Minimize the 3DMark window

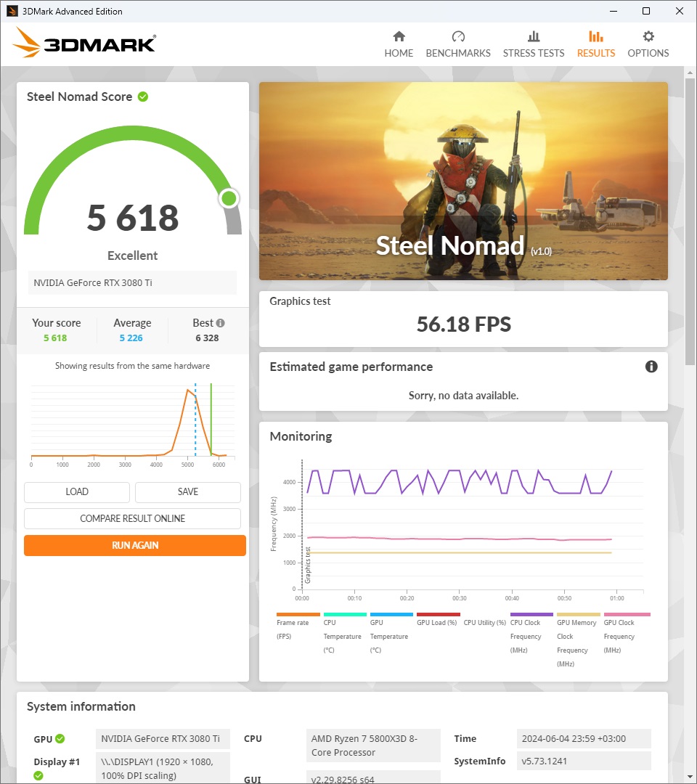point(614,11)
